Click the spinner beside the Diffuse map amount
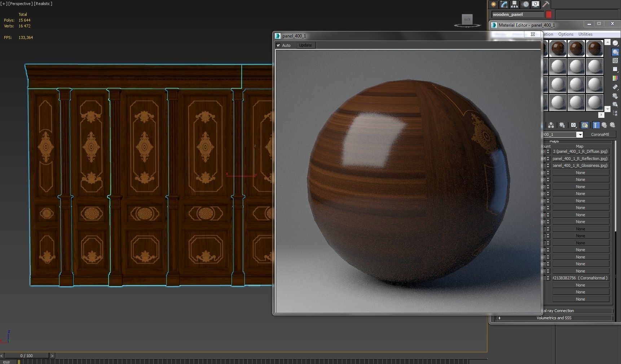The height and width of the screenshot is (364, 621). pos(548,151)
